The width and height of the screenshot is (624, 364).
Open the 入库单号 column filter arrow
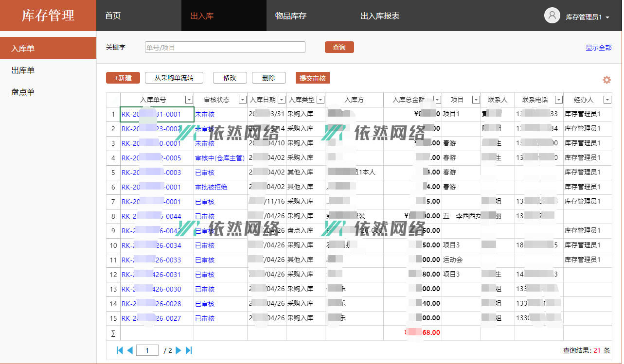click(x=189, y=100)
